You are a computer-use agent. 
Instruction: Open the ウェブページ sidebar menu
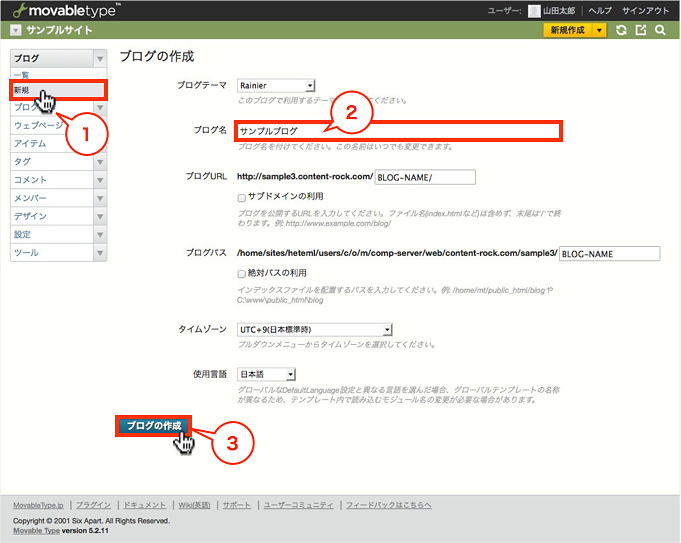pyautogui.click(x=39, y=126)
